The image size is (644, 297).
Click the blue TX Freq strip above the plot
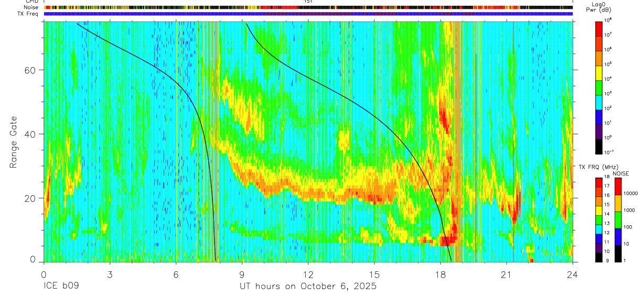308,14
